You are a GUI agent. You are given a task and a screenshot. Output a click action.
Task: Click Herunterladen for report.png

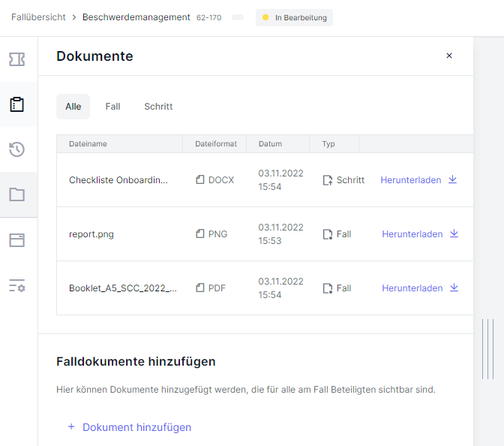point(412,234)
